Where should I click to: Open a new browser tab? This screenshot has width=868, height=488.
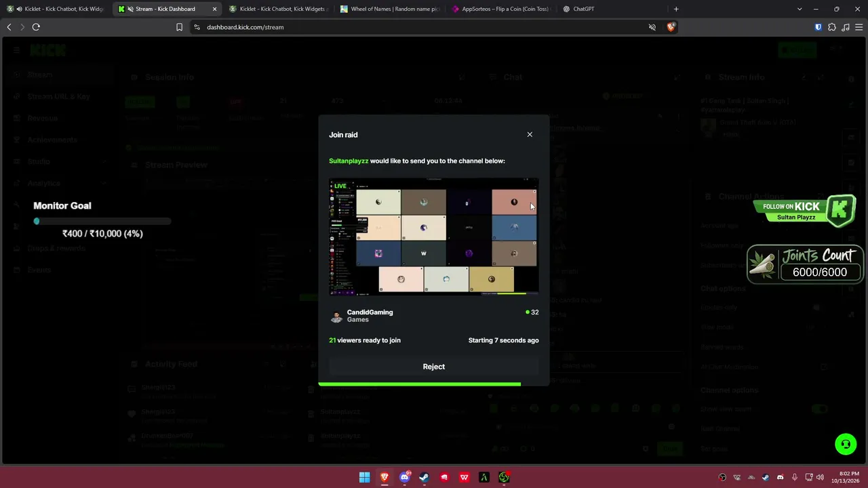tap(676, 9)
